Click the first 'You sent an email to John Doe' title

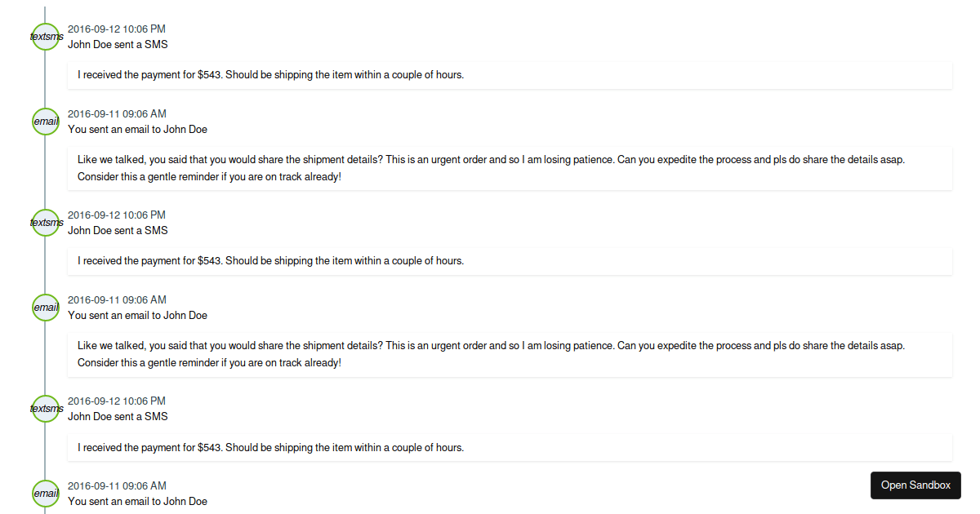click(x=137, y=129)
